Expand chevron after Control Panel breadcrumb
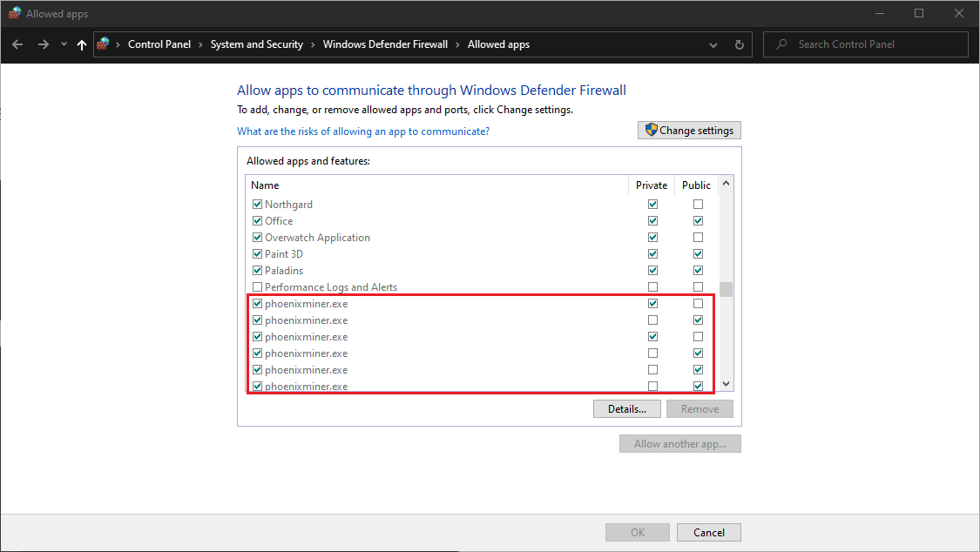 point(200,44)
